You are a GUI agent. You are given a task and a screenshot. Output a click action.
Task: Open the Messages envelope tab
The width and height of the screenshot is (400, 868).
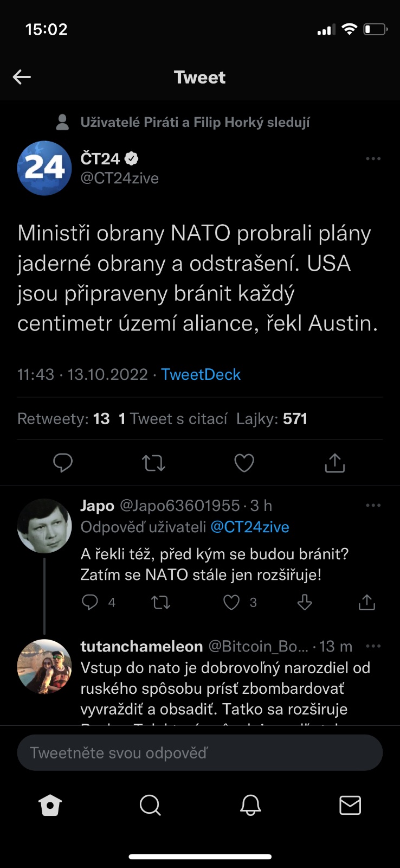pyautogui.click(x=350, y=806)
